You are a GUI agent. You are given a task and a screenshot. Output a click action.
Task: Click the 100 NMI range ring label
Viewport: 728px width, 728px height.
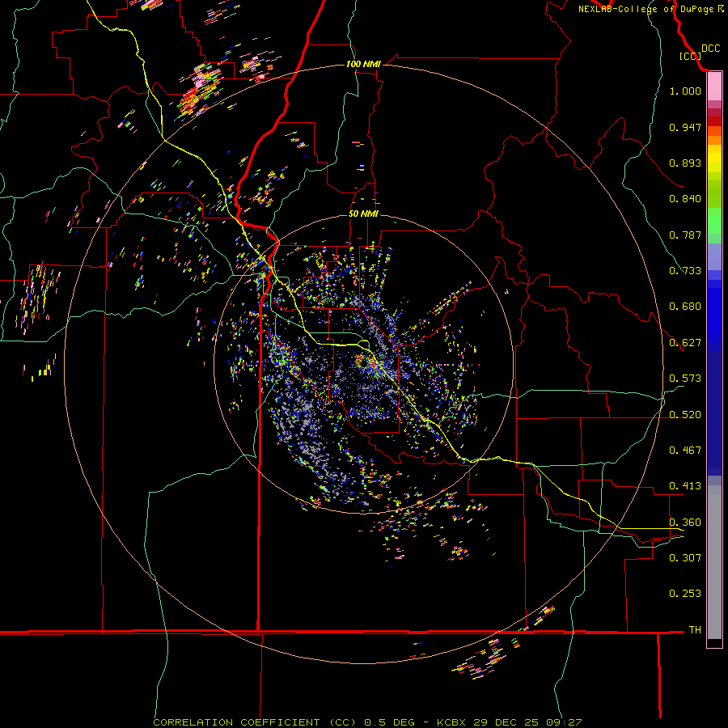pyautogui.click(x=363, y=64)
